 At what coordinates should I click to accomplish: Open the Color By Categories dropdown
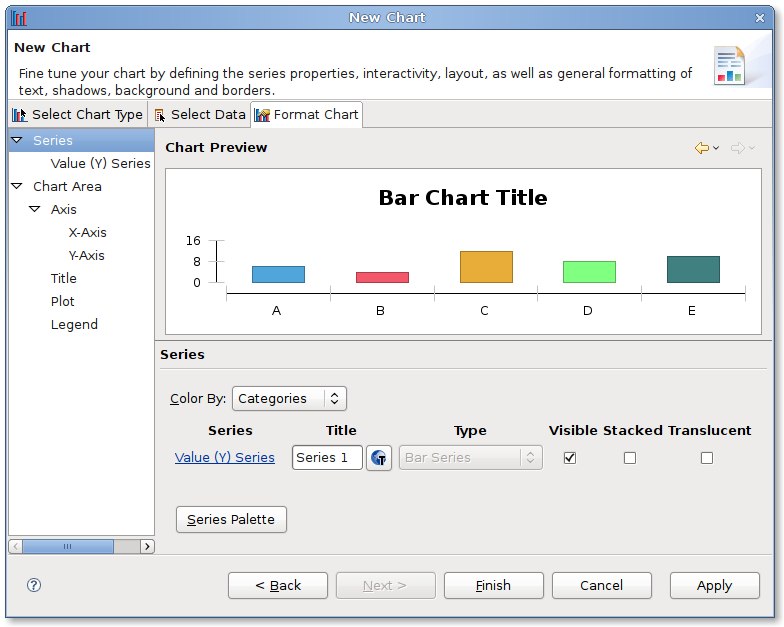click(289, 398)
